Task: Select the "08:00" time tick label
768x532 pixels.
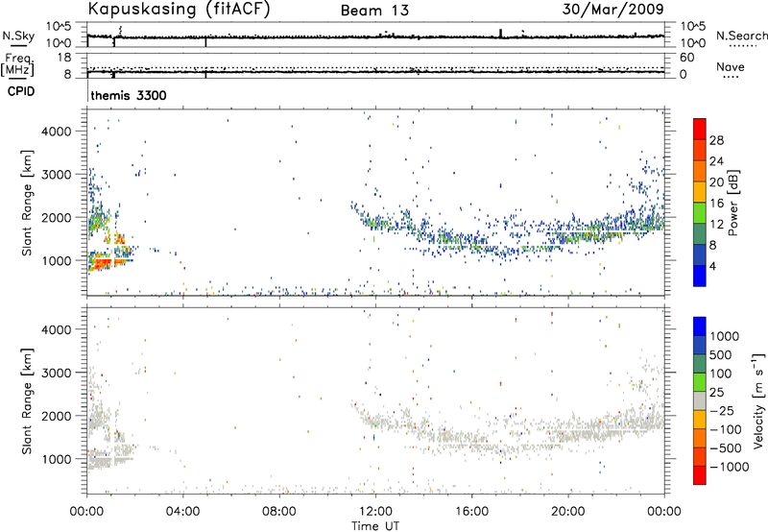Action: click(279, 512)
